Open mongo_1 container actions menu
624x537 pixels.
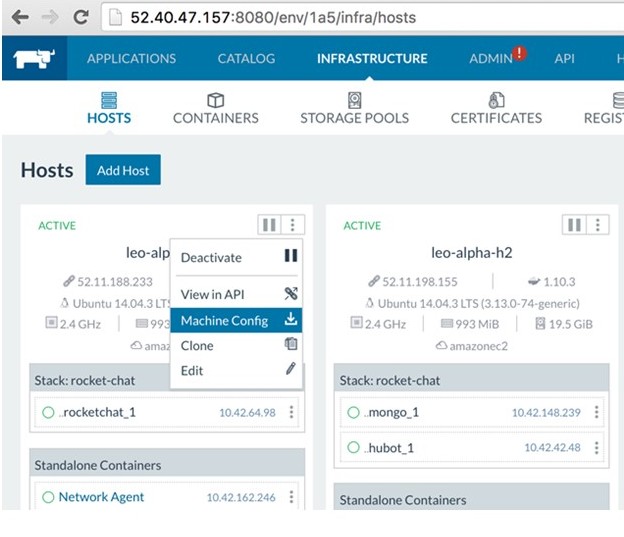pyautogui.click(x=597, y=412)
